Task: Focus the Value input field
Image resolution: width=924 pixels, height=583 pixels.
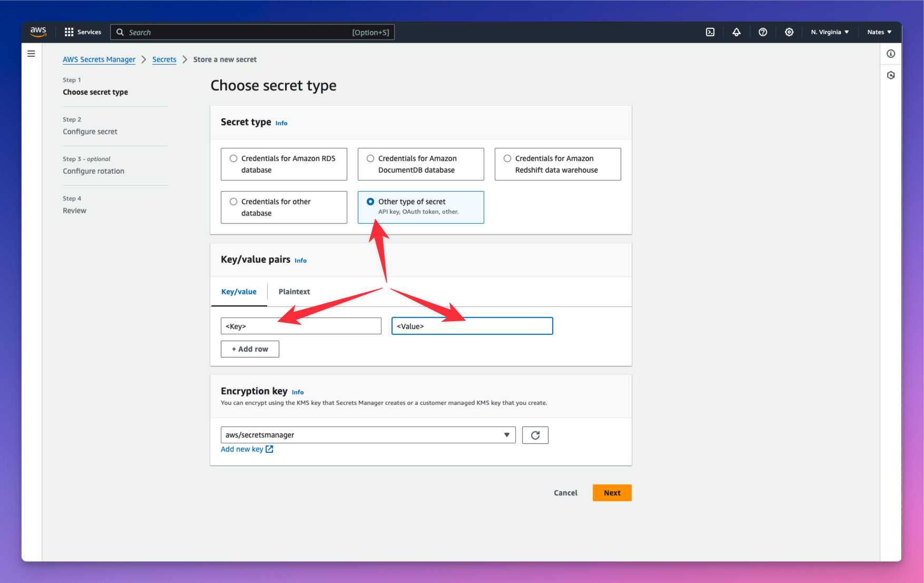Action: pos(472,326)
